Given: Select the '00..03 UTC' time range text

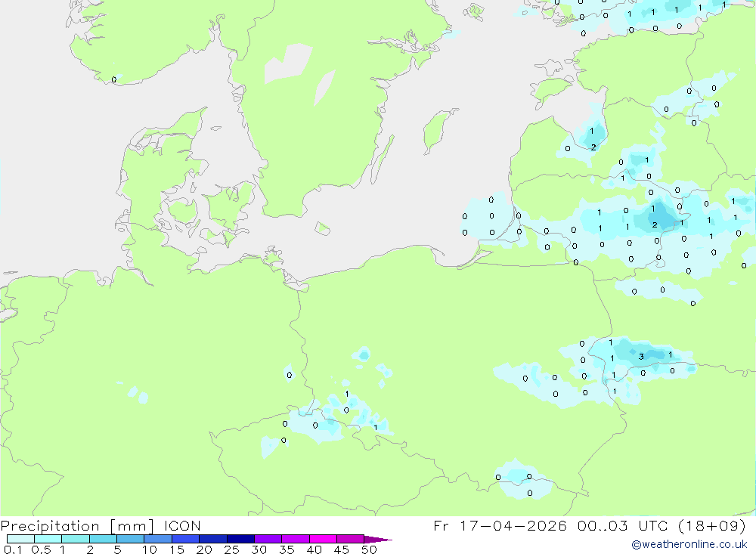Looking at the screenshot, I should click(x=622, y=525).
